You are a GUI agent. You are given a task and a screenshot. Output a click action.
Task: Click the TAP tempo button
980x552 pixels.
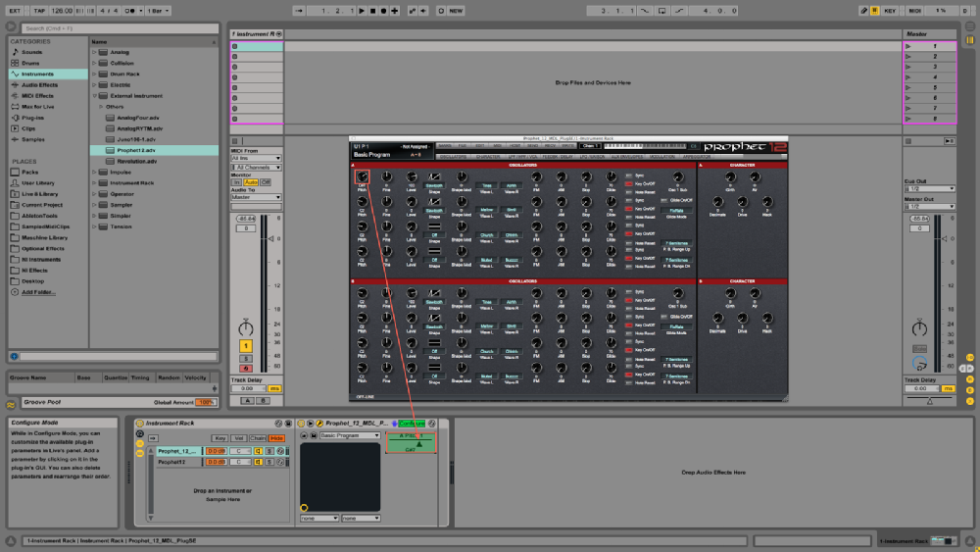pos(39,11)
